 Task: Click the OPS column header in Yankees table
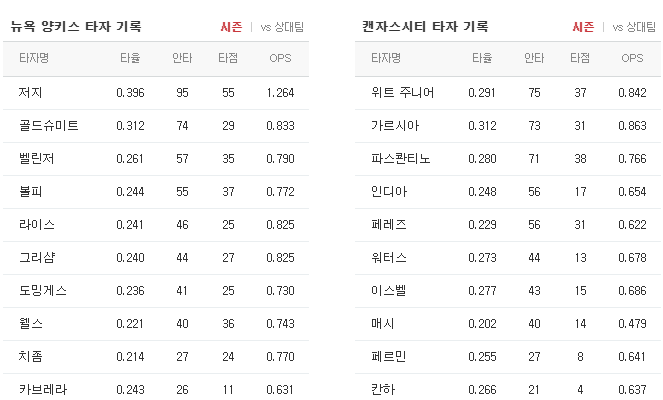(280, 58)
